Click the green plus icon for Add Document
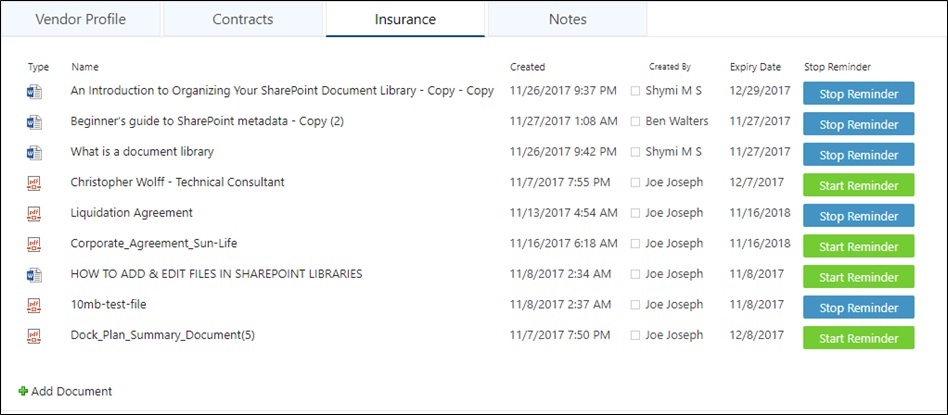 pyautogui.click(x=23, y=391)
